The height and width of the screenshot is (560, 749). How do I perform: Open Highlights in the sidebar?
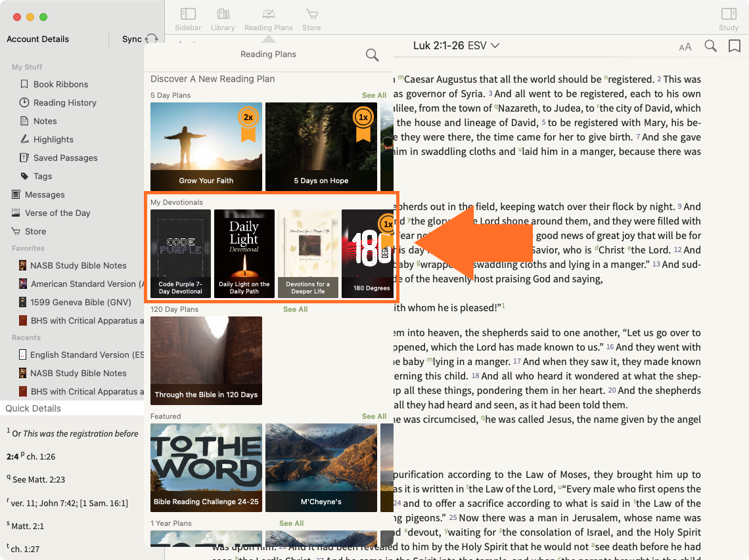pyautogui.click(x=53, y=139)
